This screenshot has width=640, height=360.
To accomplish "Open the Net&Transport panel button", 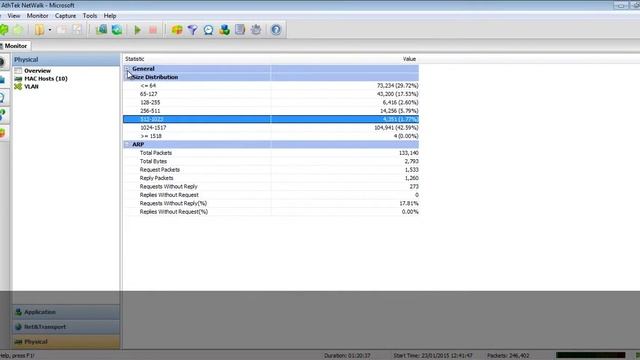I will tap(66, 327).
